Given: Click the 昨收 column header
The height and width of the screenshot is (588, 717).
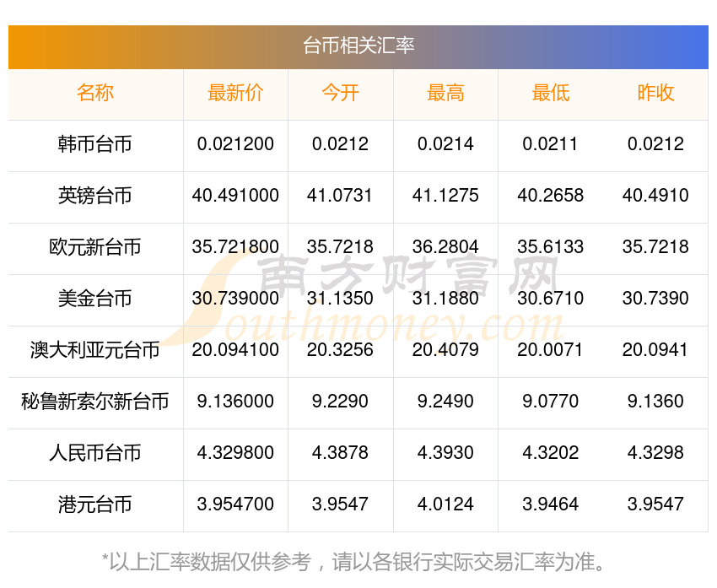Looking at the screenshot, I should coord(655,93).
